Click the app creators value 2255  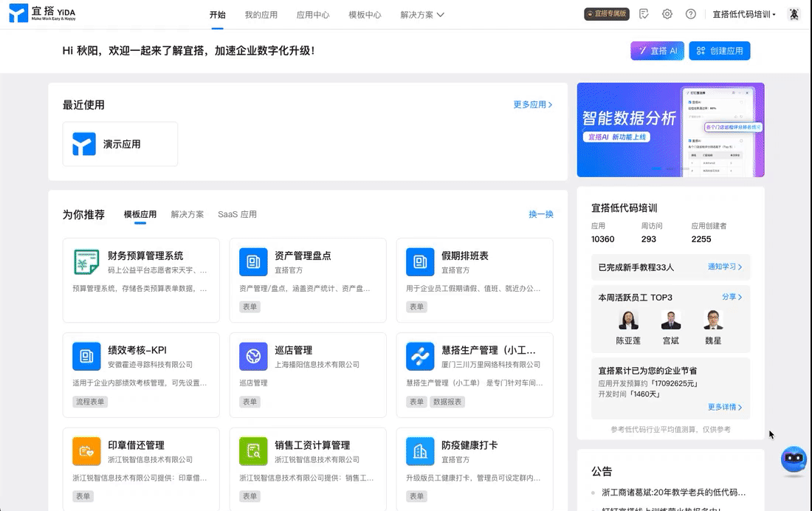(x=701, y=239)
